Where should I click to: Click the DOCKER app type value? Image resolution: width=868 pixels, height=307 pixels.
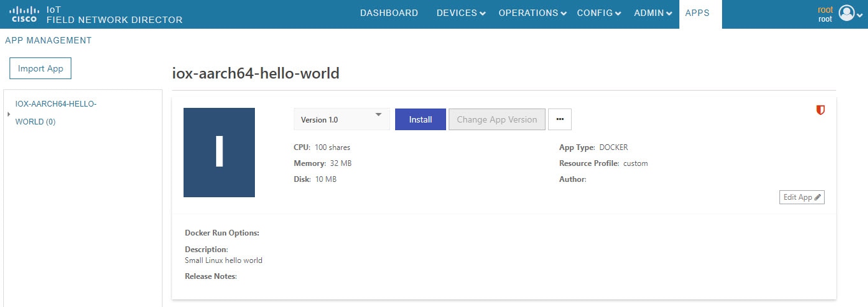[x=614, y=147]
